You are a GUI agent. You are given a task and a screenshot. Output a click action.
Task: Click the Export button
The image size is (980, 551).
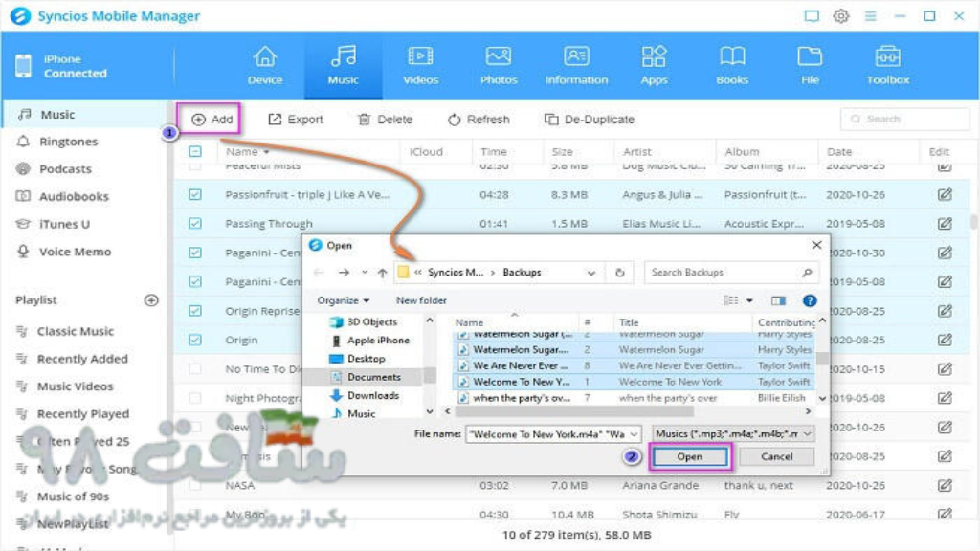point(296,120)
